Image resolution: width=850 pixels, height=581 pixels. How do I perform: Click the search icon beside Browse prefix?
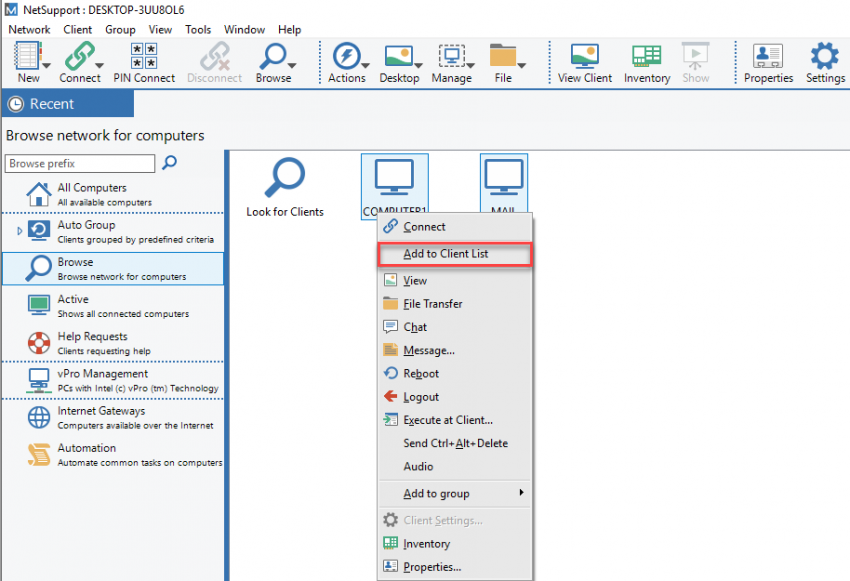(170, 163)
